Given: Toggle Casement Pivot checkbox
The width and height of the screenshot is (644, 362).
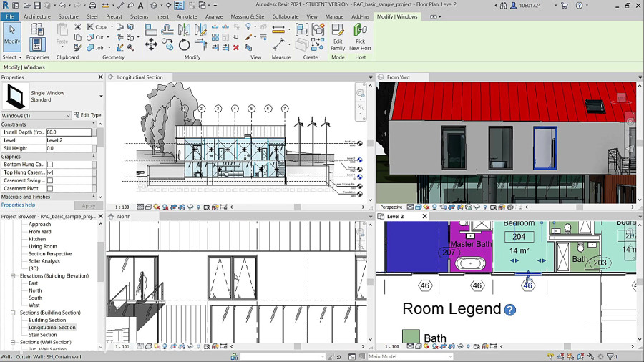Looking at the screenshot, I should coord(50,189).
